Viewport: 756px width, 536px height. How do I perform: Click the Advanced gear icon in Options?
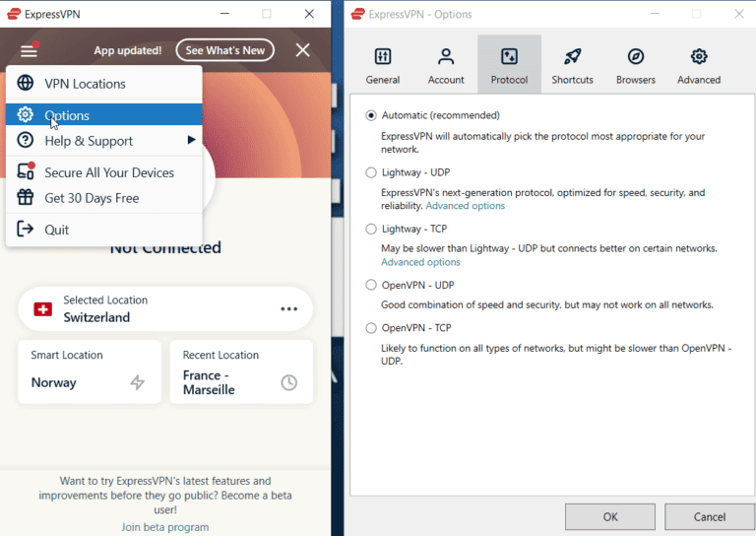tap(699, 56)
